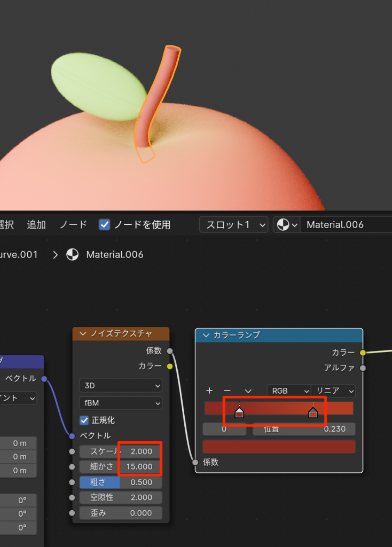Open the 3D dimensions dropdown
Screen dimensions: 392x547
coord(120,385)
